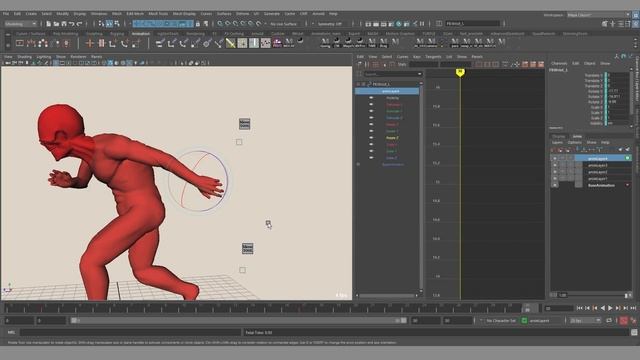Open the layer editor Options menu
Viewport: 640px width, 360px height.
(x=575, y=142)
